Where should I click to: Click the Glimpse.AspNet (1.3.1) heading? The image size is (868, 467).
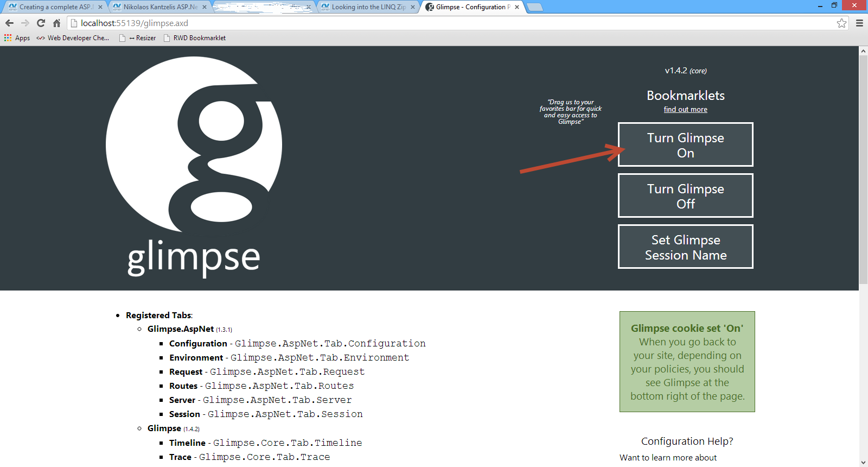point(190,329)
